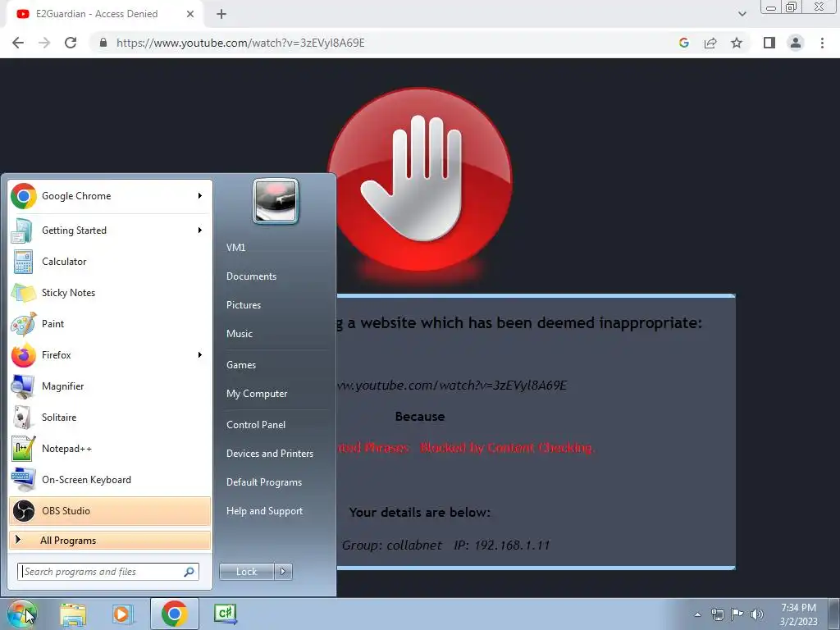Launch Paint from Start menu
840x630 pixels.
point(110,323)
